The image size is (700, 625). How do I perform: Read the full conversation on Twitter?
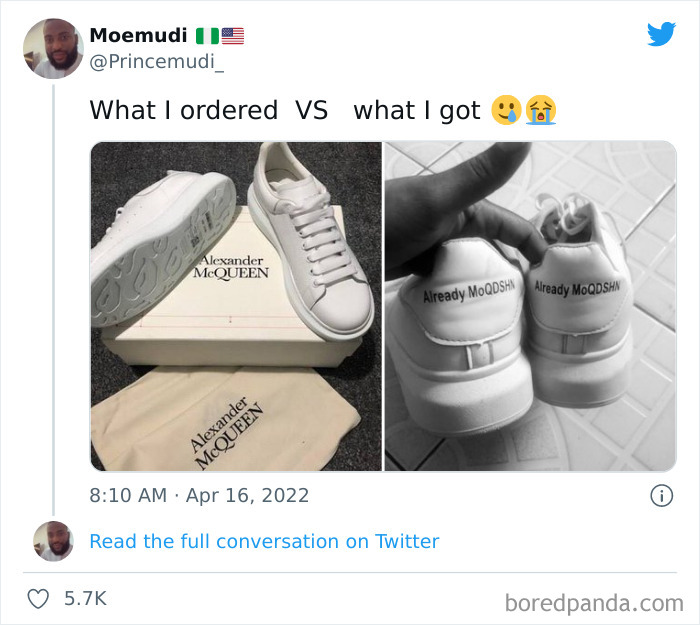[x=264, y=541]
